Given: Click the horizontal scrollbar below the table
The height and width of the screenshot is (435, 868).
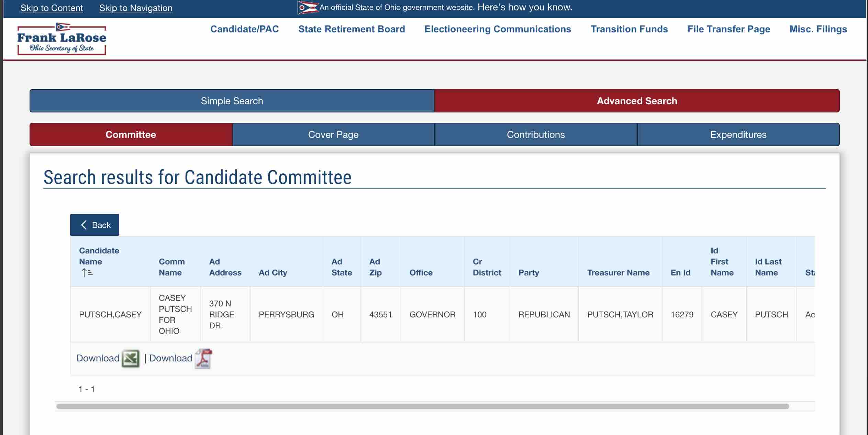Looking at the screenshot, I should [423, 406].
